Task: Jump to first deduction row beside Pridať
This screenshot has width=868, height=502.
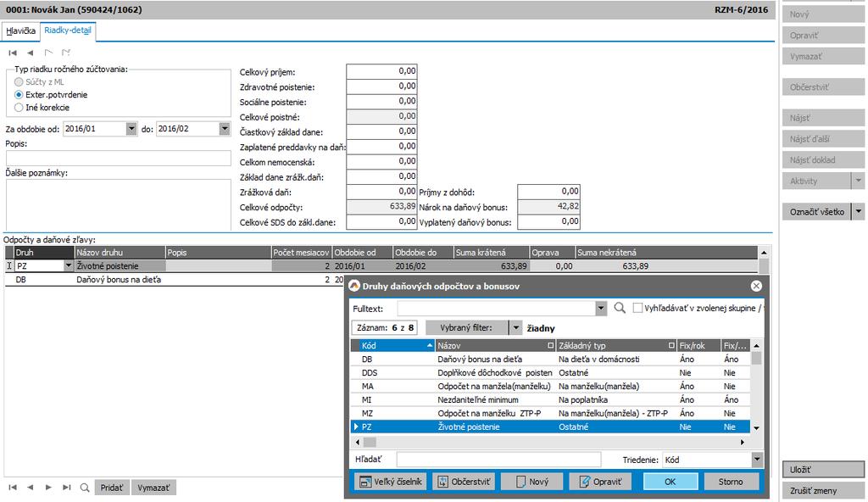Action: point(13,488)
